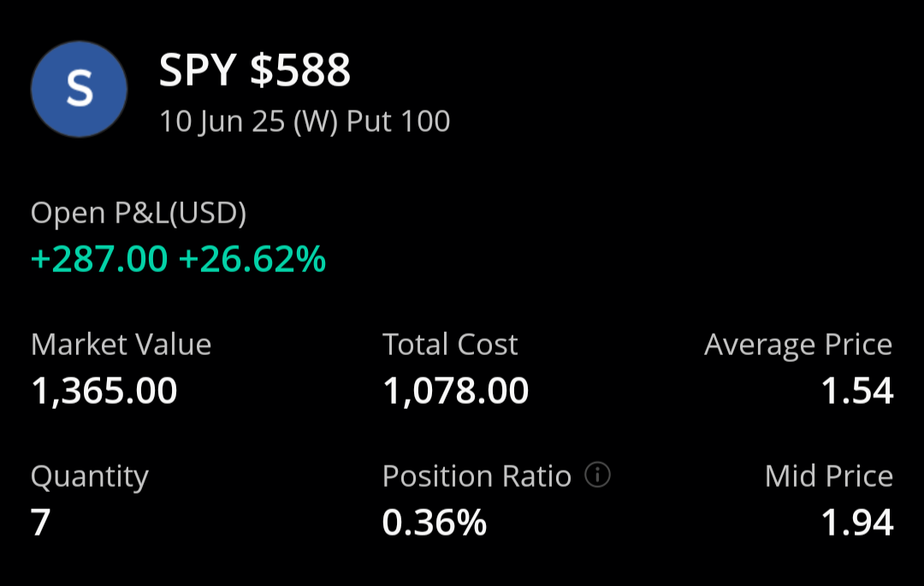Tap the Average Price label
Image resolution: width=924 pixels, height=586 pixels.
[x=798, y=345]
